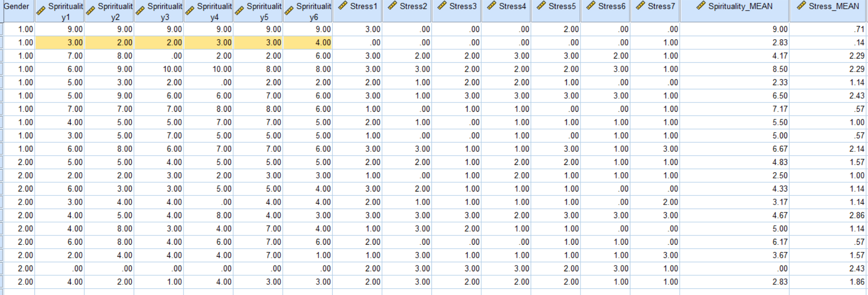The height and width of the screenshot is (295, 868).
Task: Click Stress_MEAN value 2.86
Action: point(857,216)
